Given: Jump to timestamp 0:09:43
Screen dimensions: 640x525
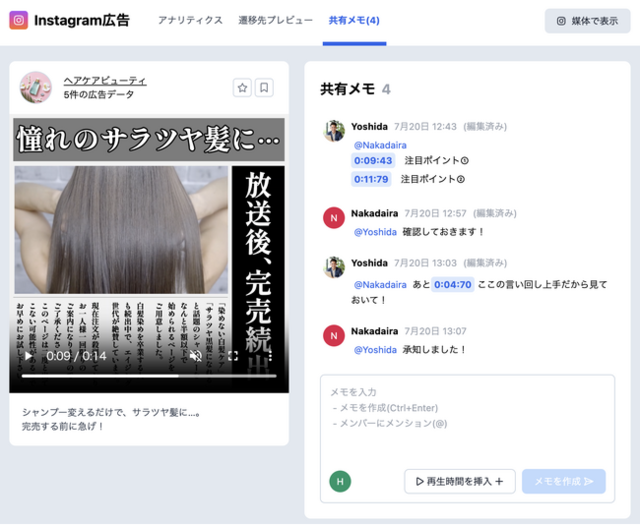Looking at the screenshot, I should [373, 160].
